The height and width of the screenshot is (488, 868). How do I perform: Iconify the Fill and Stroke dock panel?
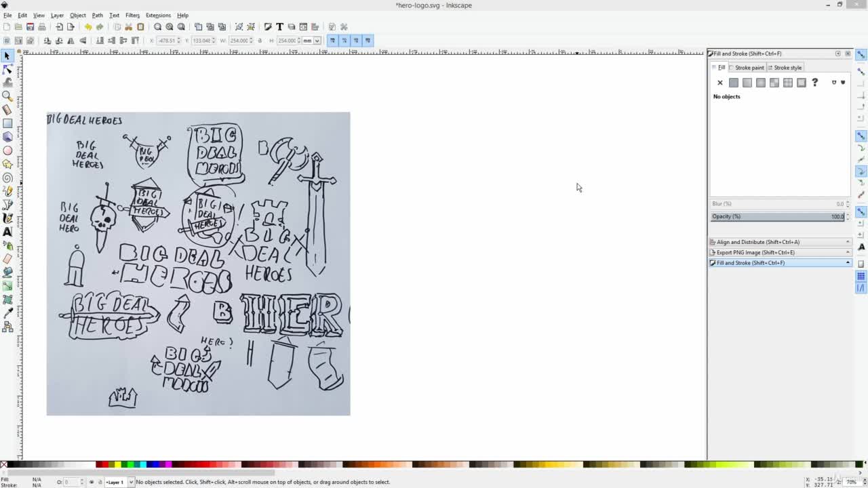[x=838, y=54]
